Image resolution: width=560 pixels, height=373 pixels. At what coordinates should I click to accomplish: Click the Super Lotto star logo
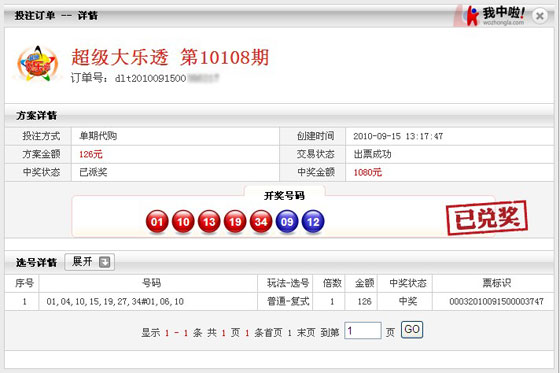pyautogui.click(x=38, y=63)
